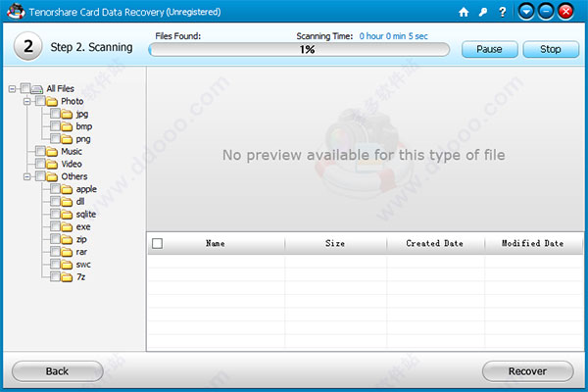
Task: Sort by the Size column header
Action: click(335, 243)
